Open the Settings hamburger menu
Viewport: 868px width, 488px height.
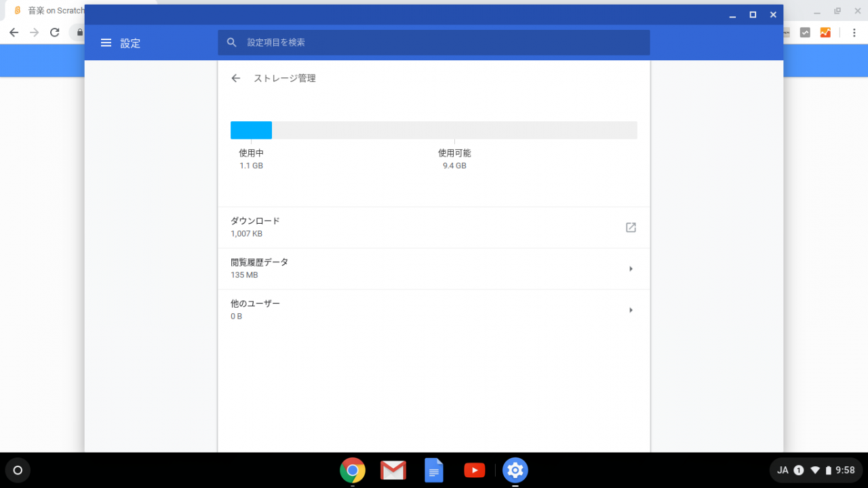tap(106, 43)
